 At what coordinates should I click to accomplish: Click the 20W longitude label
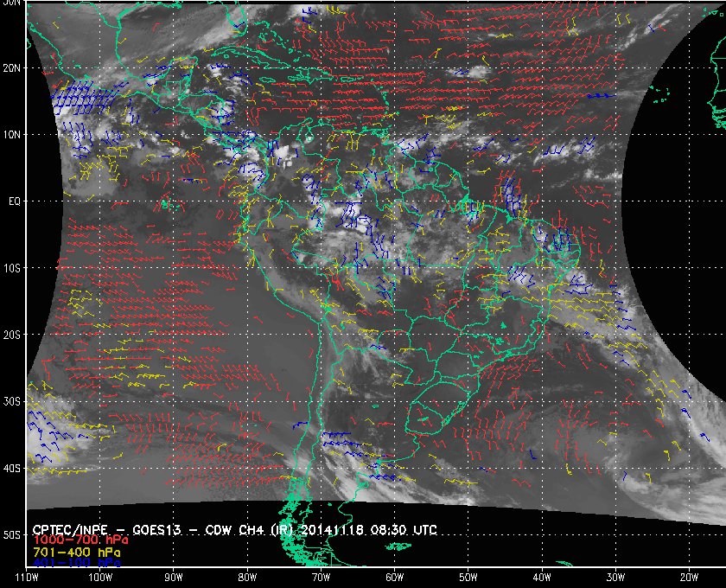pos(689,578)
